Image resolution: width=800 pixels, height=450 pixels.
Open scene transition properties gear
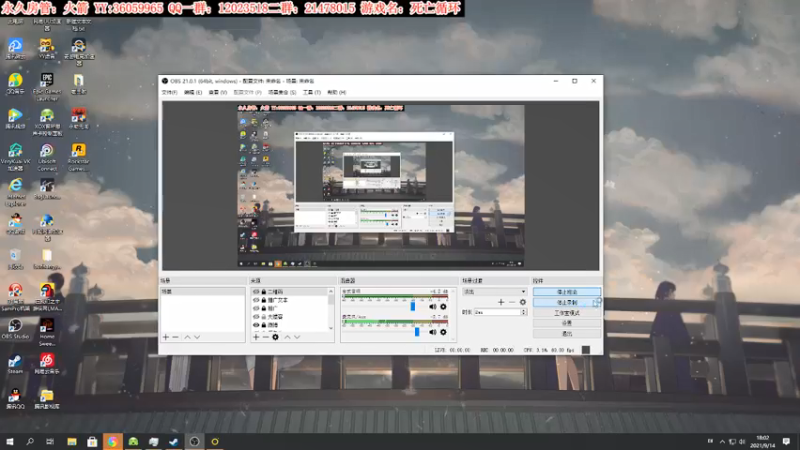[522, 302]
